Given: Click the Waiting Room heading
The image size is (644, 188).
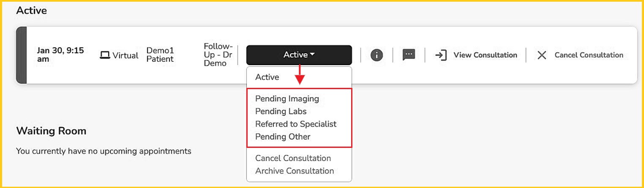Looking at the screenshot, I should [x=51, y=131].
